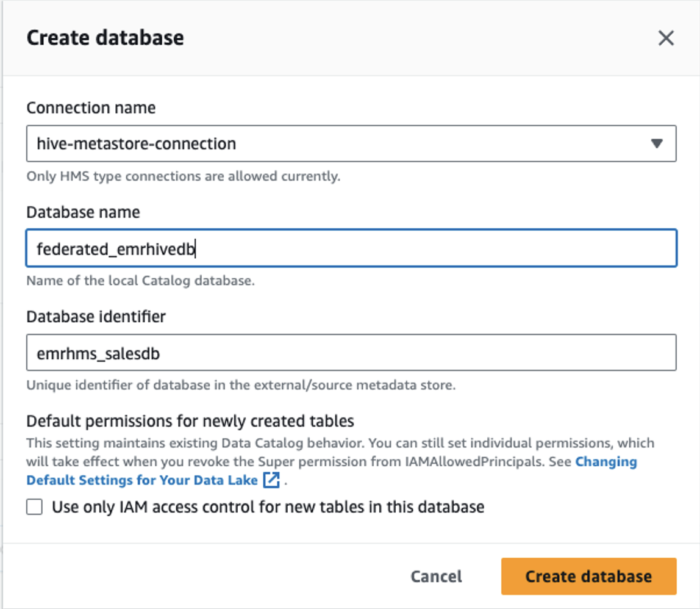Image resolution: width=700 pixels, height=609 pixels.
Task: Click the 'Connection name' field label
Action: coord(91,108)
